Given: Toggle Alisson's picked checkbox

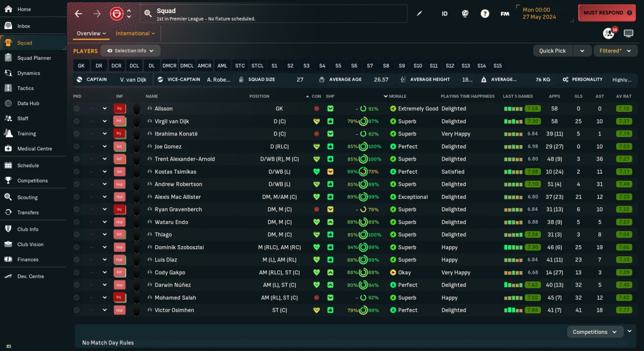Looking at the screenshot, I should point(76,108).
